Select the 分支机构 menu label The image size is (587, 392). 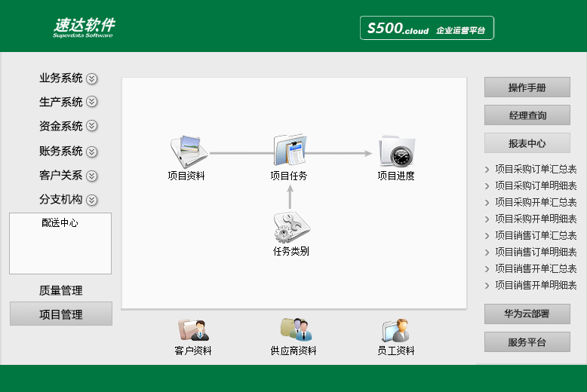[60, 199]
